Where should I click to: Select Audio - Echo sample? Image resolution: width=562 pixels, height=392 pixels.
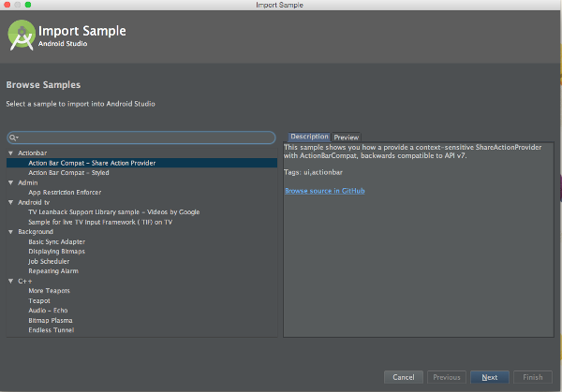48,311
